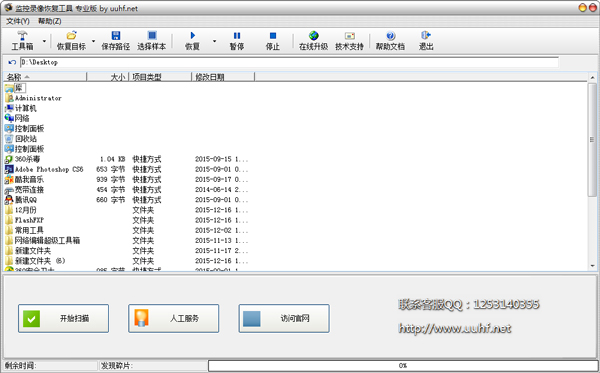Select the 网络 item
600x373 pixels.
click(17, 118)
